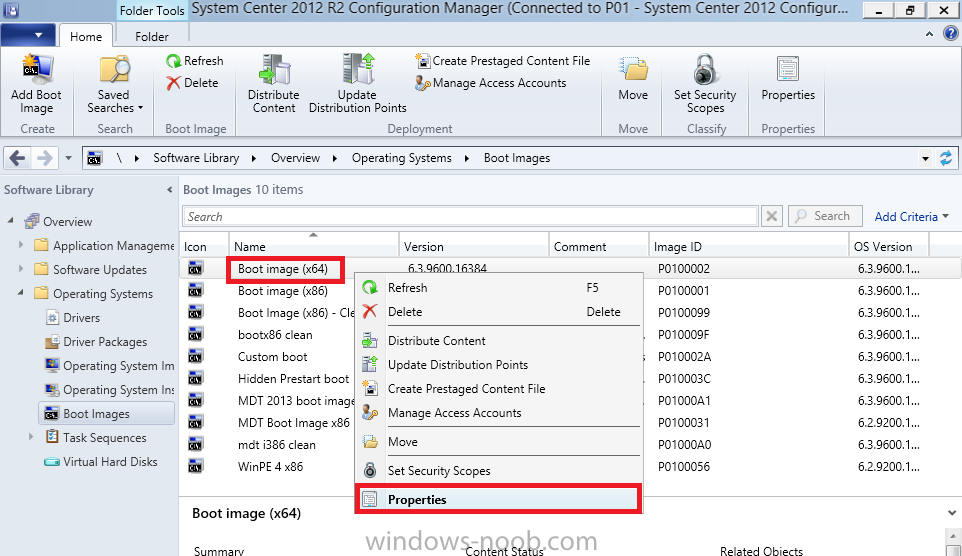Collapse Operating Systems tree node

(21, 293)
